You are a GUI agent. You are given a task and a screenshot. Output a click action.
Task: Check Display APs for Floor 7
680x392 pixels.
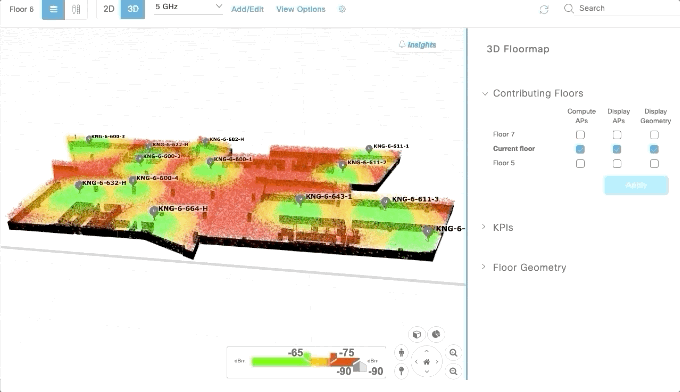pyautogui.click(x=617, y=135)
